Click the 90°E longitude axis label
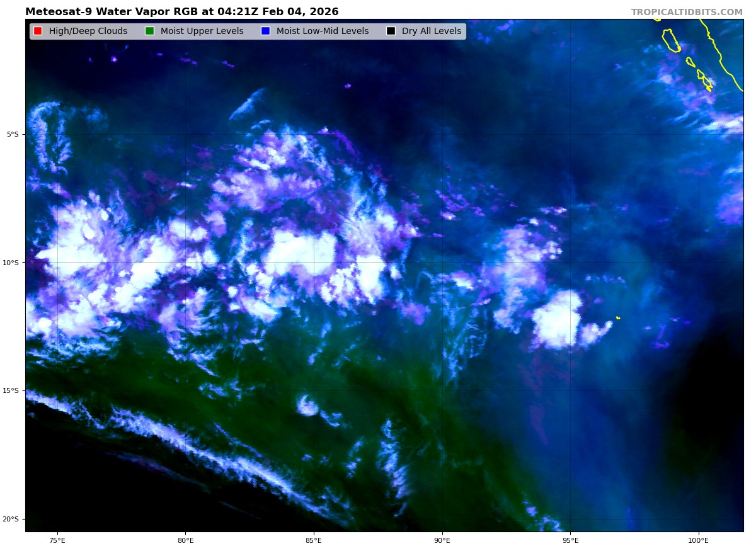 [x=442, y=540]
